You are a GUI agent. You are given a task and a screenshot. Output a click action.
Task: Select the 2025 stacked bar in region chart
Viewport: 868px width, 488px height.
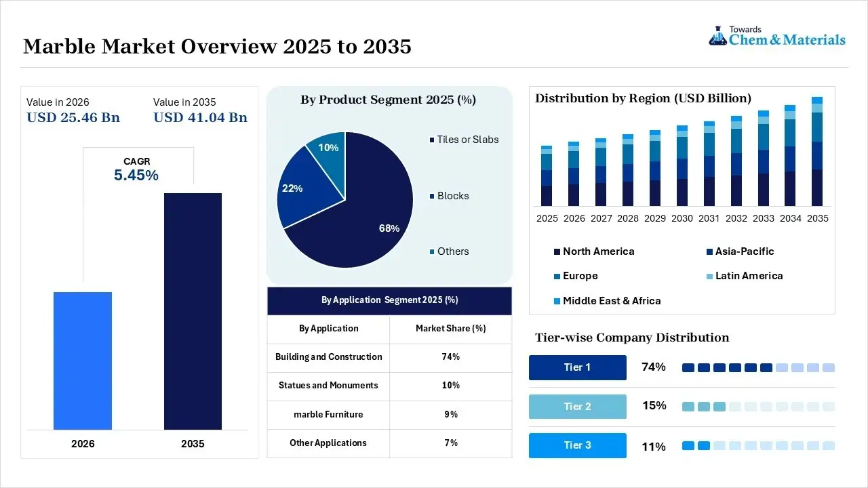pyautogui.click(x=547, y=176)
